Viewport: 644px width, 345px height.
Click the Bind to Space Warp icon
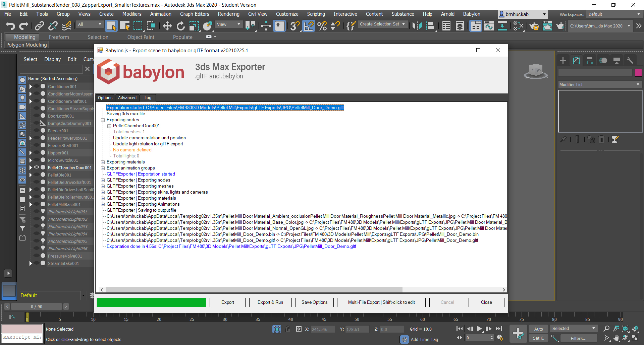click(x=67, y=26)
